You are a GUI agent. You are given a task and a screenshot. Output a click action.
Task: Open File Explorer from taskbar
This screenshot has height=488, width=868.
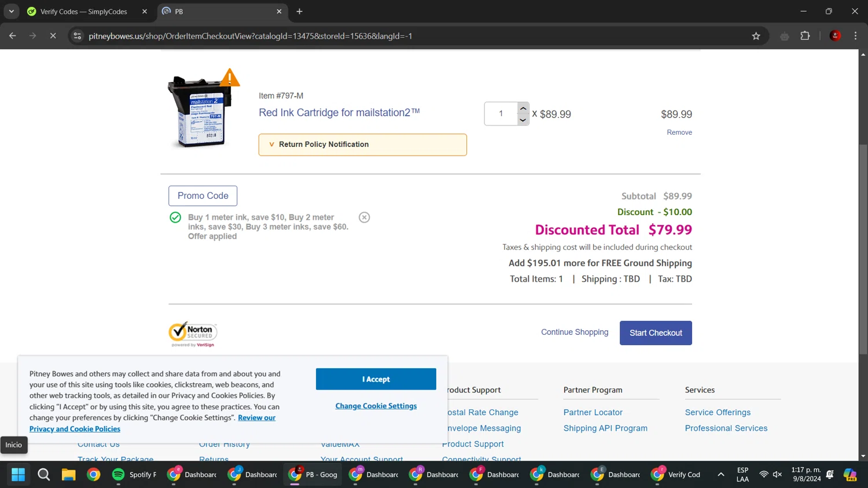click(69, 475)
